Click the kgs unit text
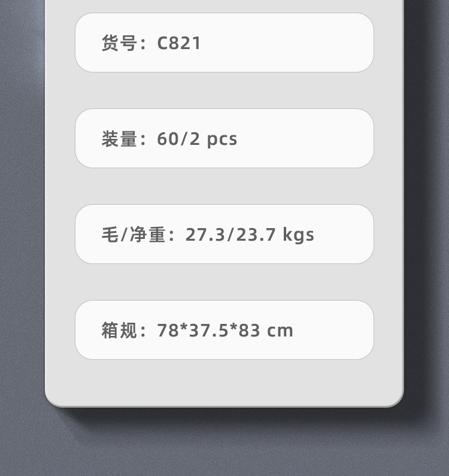The width and height of the screenshot is (449, 476). click(298, 235)
